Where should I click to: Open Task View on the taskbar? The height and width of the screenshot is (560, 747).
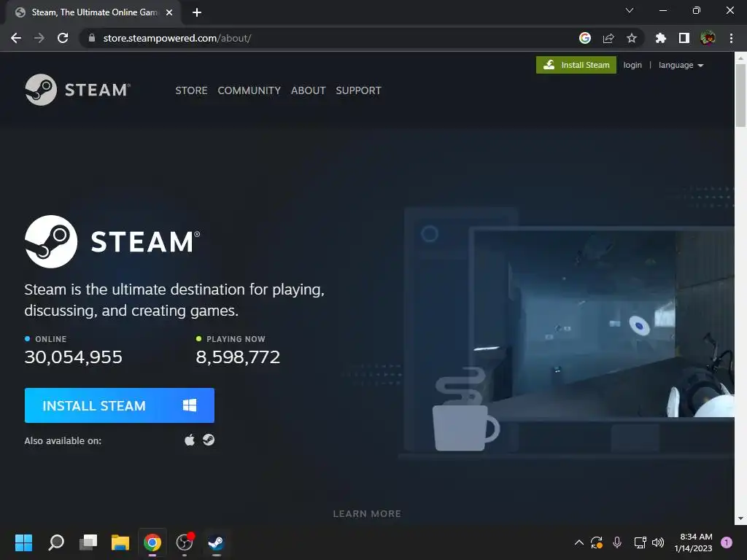click(x=88, y=542)
